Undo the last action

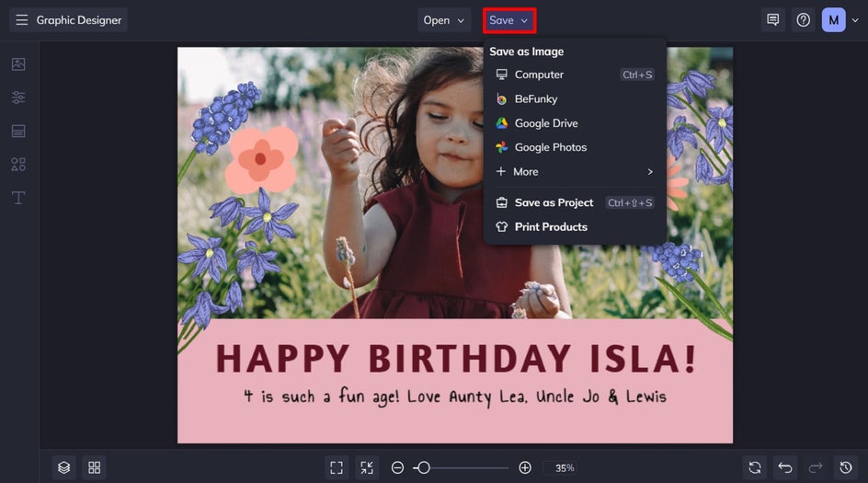pos(785,467)
